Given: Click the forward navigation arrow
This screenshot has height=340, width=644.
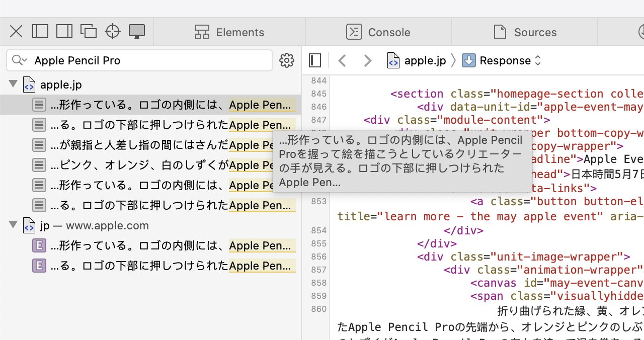Looking at the screenshot, I should pos(367,60).
